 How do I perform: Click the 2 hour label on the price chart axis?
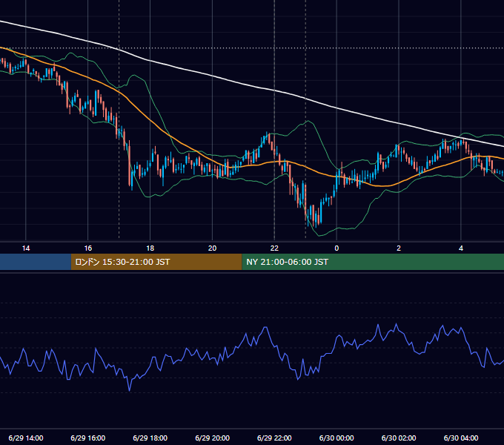pos(399,248)
